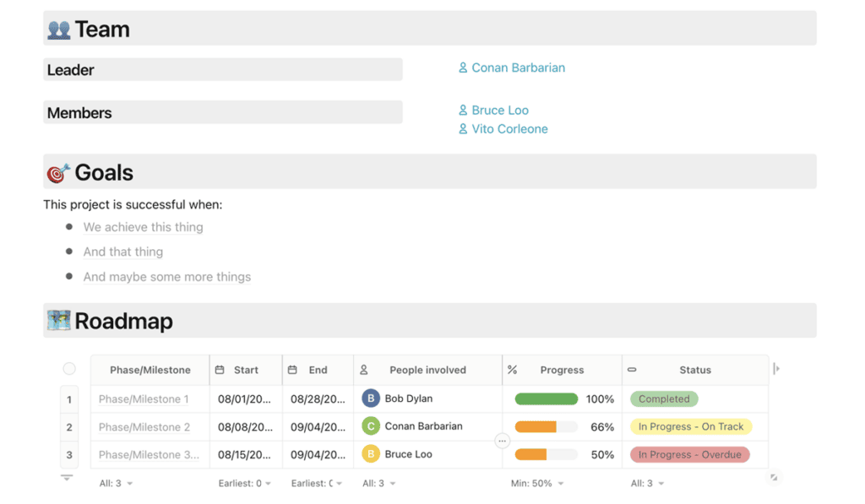Screen dimensions: 865x504
Task: Select row number 3 in Roadmap table
Action: [x=69, y=455]
